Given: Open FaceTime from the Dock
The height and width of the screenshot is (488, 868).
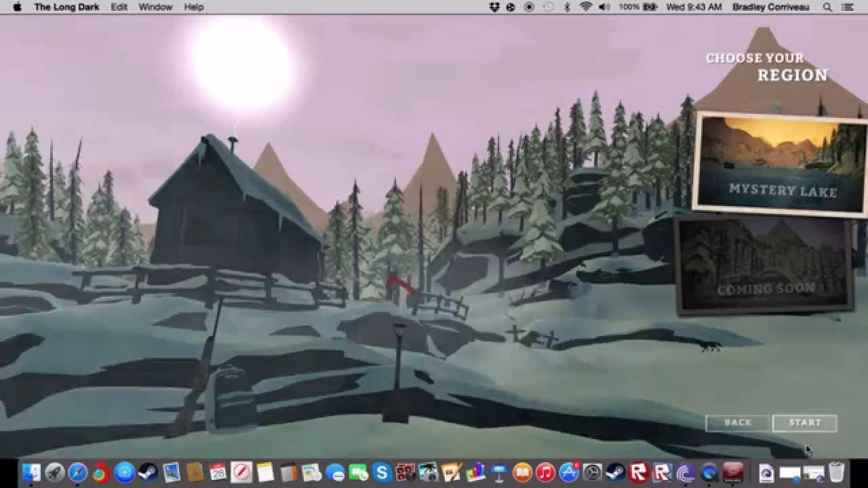Looking at the screenshot, I should (x=358, y=472).
